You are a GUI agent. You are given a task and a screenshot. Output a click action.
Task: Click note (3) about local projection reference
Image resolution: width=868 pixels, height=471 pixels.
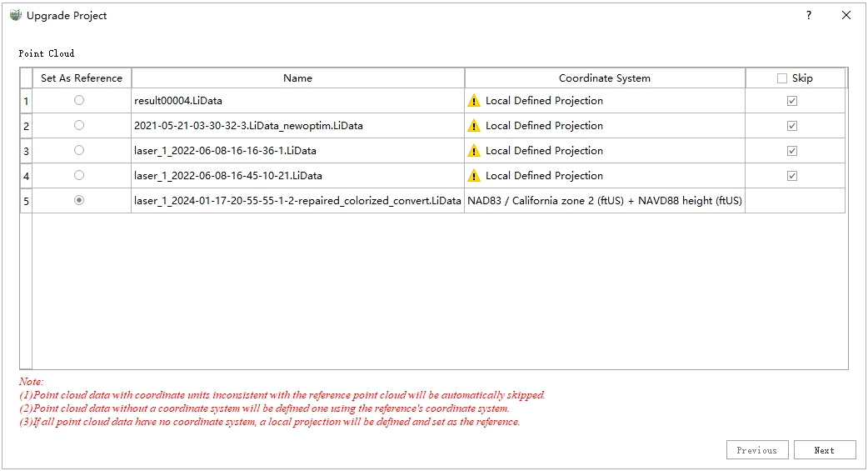[x=270, y=422]
